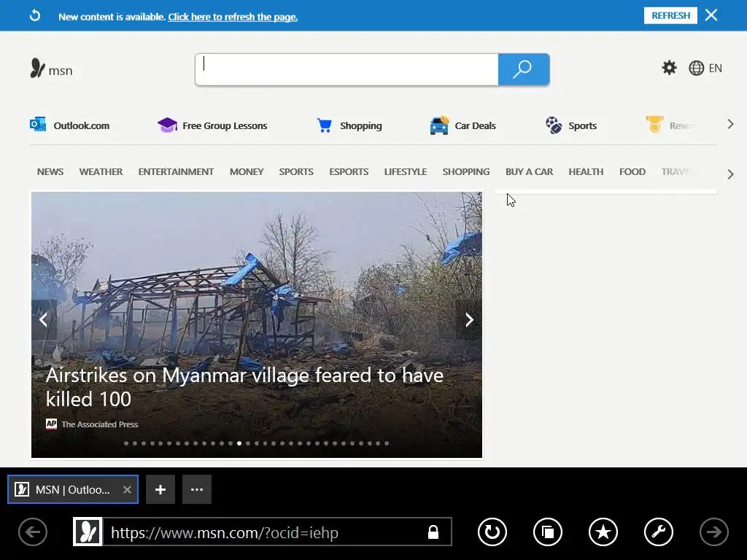
Task: Select SHOPPING in the category bar
Action: coord(466,171)
